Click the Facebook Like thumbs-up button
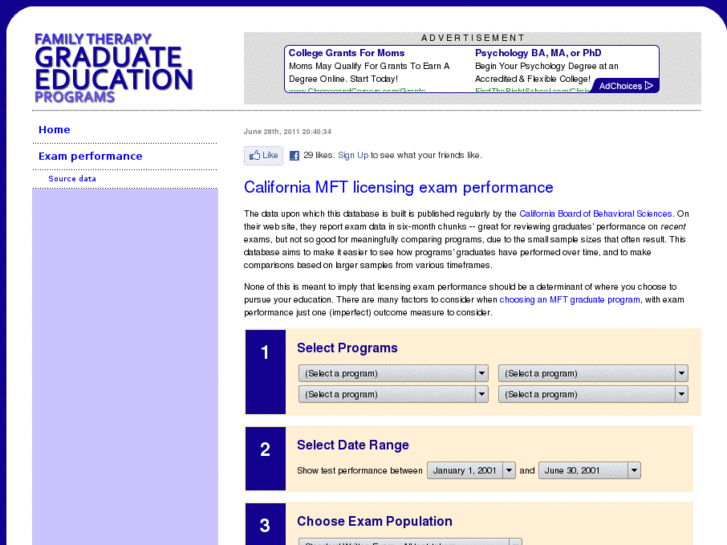Viewport: 727px width, 545px height. pos(263,155)
